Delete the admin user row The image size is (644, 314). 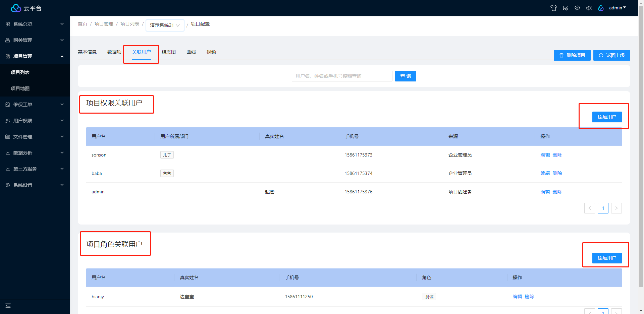(557, 192)
